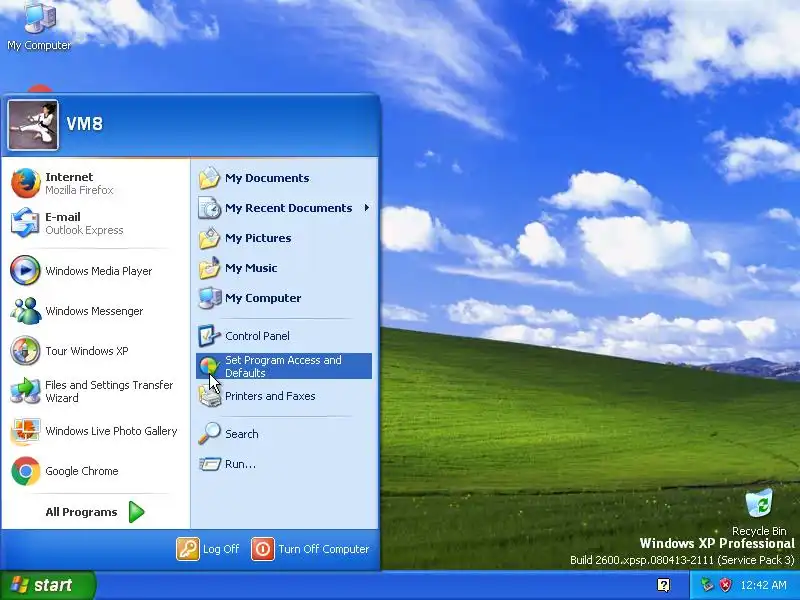Open Google Chrome icon
Screen dimensions: 800x600
coord(26,471)
